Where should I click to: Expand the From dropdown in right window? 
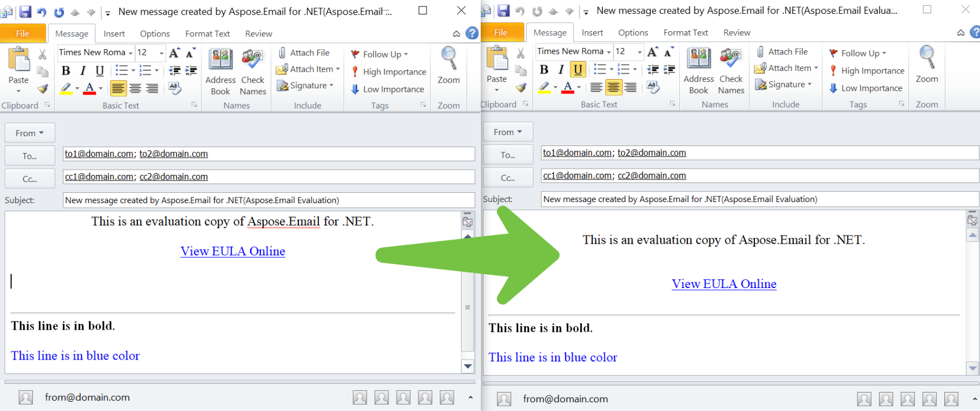point(507,132)
